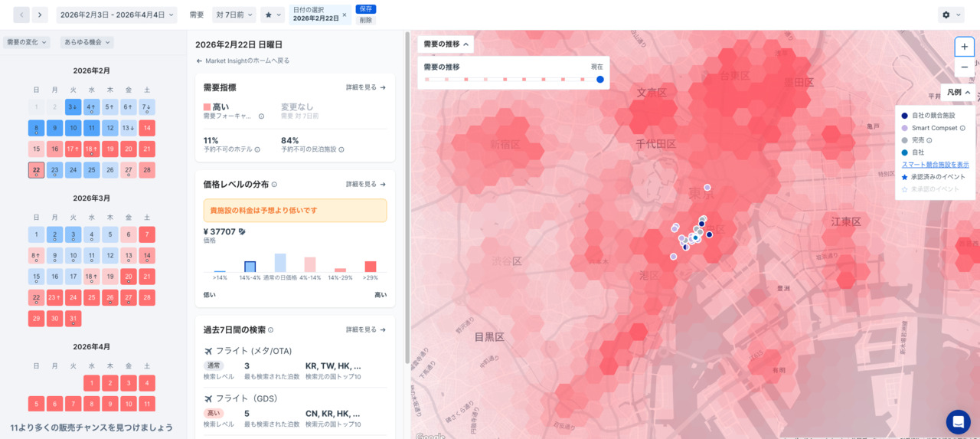Screen dimensions: 980x439
Task: Open 詳細を見る for 価格レベルの分布
Action: (366, 184)
